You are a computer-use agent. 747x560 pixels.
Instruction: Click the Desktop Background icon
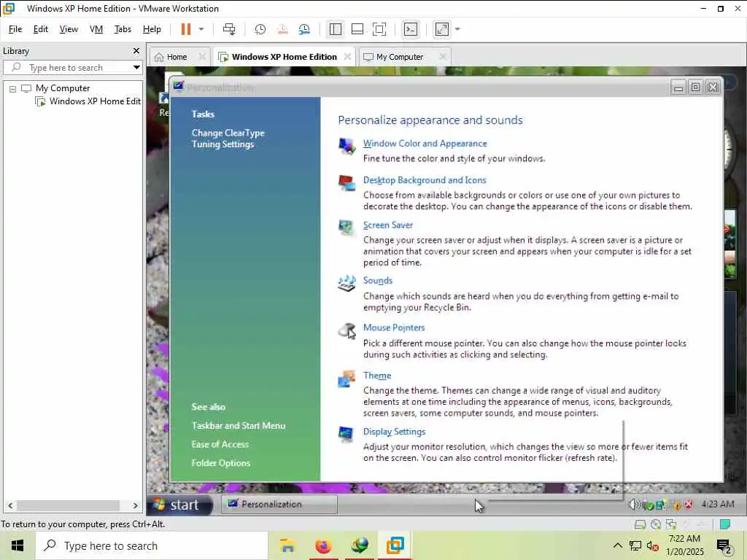pyautogui.click(x=347, y=183)
